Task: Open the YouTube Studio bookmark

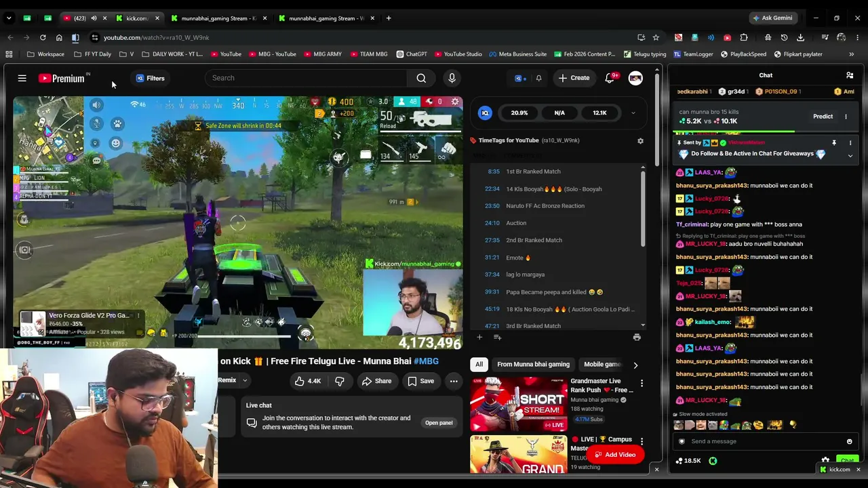Action: [458, 54]
